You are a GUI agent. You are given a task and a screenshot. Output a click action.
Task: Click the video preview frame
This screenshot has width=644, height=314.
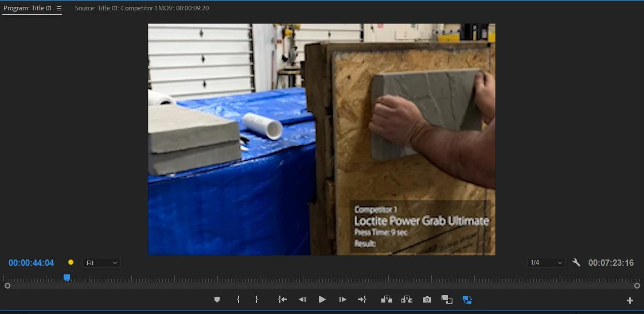[322, 139]
